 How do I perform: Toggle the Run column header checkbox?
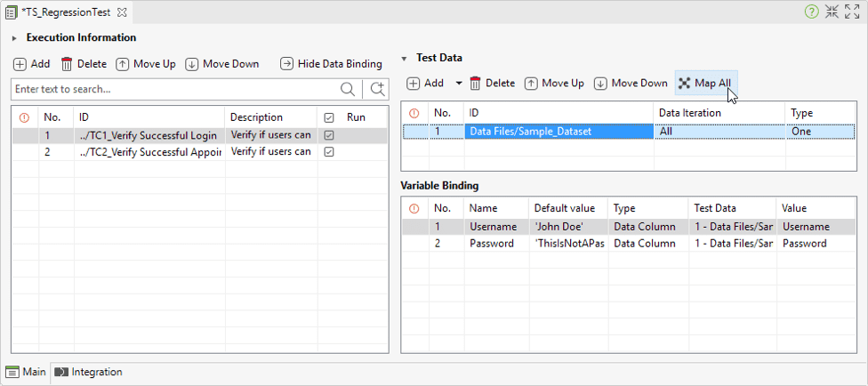pos(329,117)
